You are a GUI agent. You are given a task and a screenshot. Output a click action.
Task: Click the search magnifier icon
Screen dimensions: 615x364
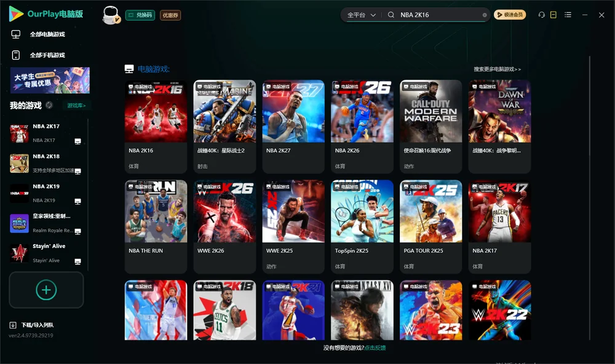point(391,15)
